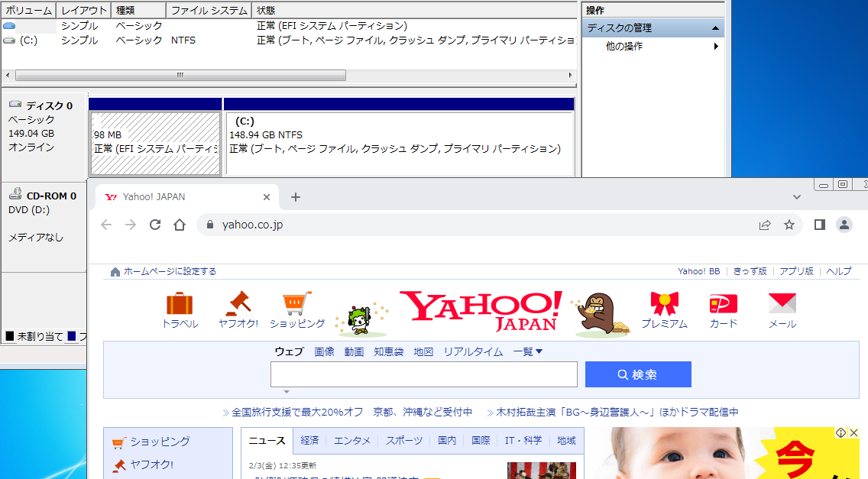Open the Chrome profile avatar
This screenshot has width=868, height=479.
click(844, 225)
